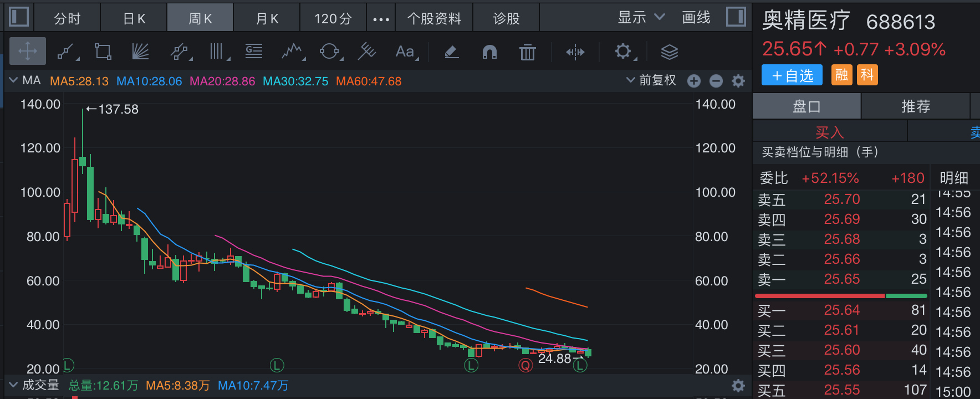980x399 pixels.
Task: Select the pitchfork drawing tool
Action: pyautogui.click(x=367, y=52)
